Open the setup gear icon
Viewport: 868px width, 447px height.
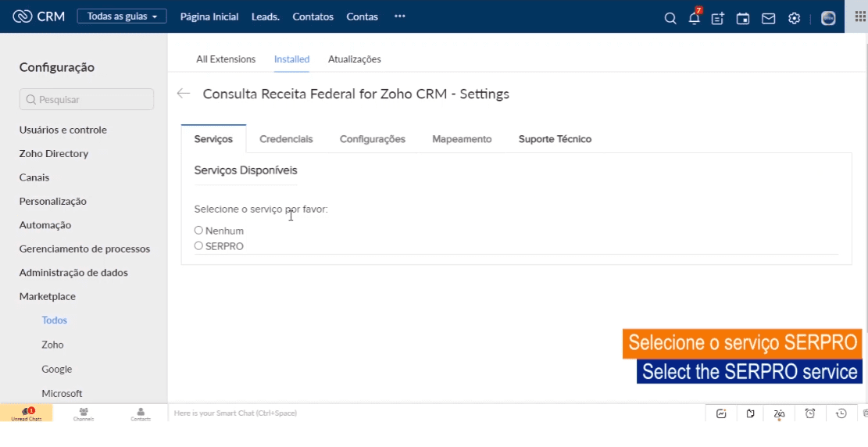pos(794,18)
